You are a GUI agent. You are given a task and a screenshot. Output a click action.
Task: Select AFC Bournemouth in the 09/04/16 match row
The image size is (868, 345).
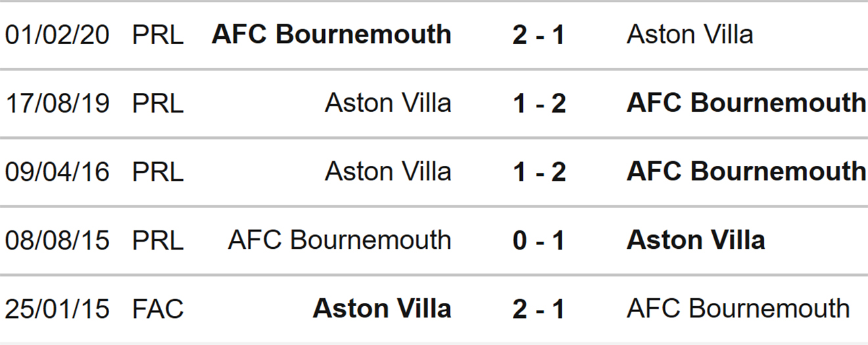click(746, 172)
